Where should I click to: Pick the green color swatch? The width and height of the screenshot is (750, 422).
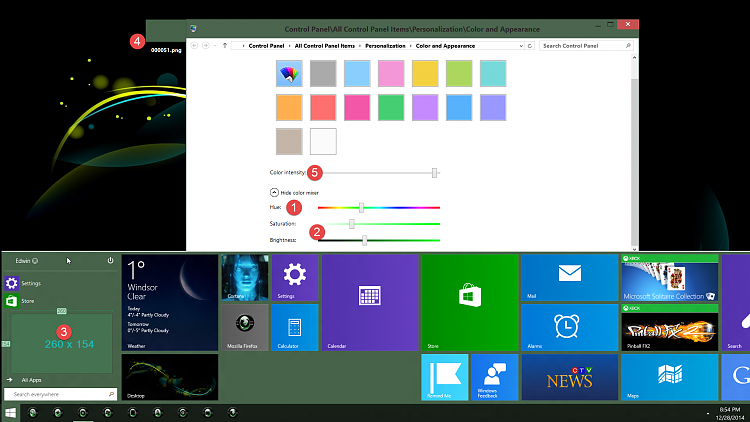[391, 107]
